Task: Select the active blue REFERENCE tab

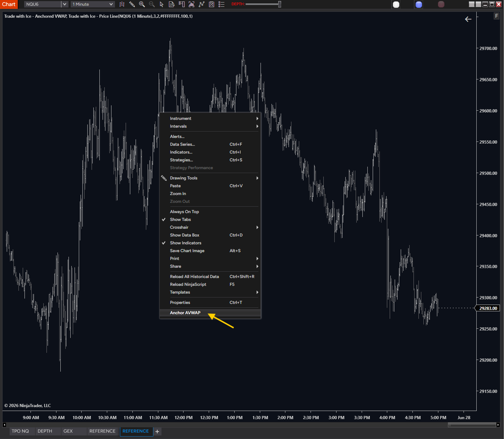Action: pyautogui.click(x=136, y=431)
